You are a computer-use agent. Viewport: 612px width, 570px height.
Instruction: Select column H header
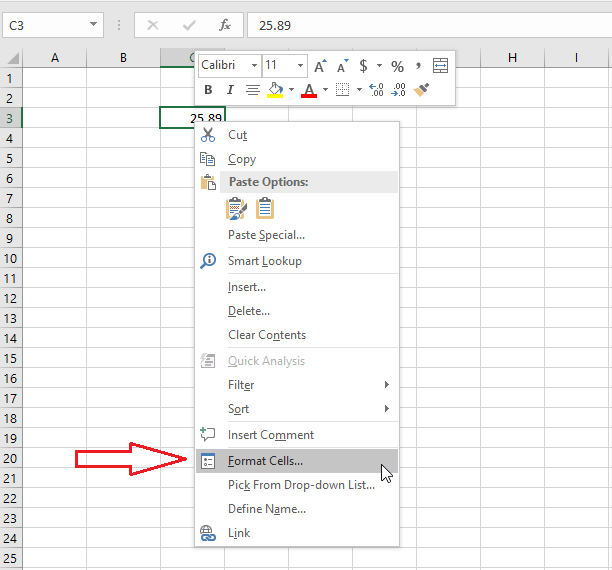(512, 58)
